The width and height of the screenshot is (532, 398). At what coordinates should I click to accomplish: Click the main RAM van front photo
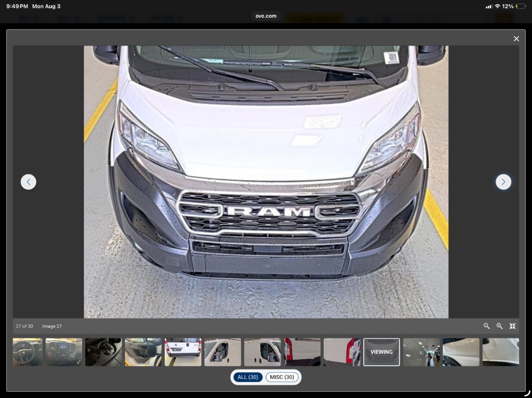click(266, 182)
